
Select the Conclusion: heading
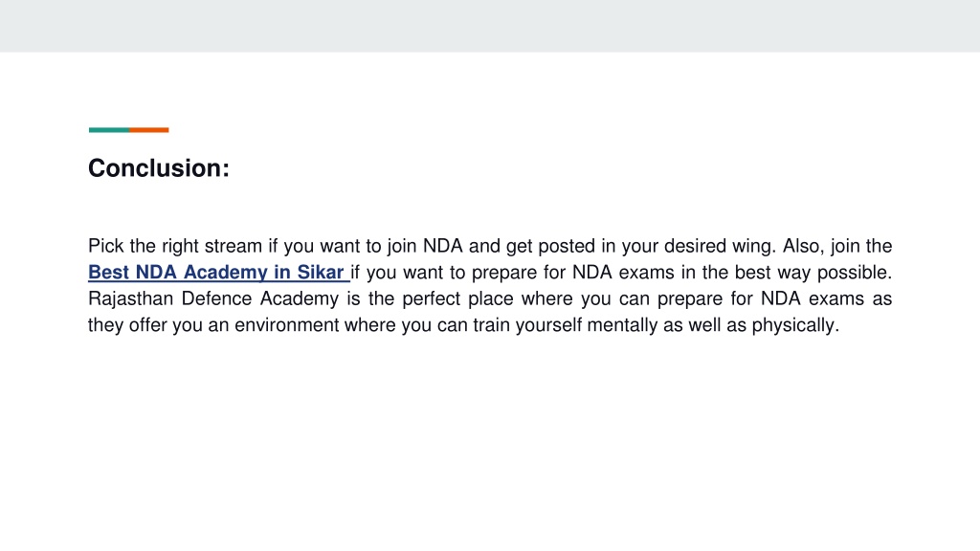(x=159, y=168)
